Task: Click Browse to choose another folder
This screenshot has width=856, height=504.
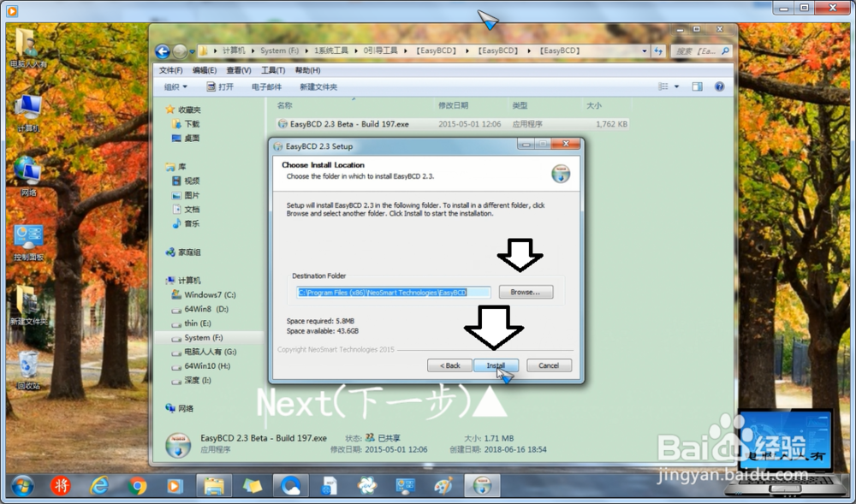Action: [x=526, y=293]
